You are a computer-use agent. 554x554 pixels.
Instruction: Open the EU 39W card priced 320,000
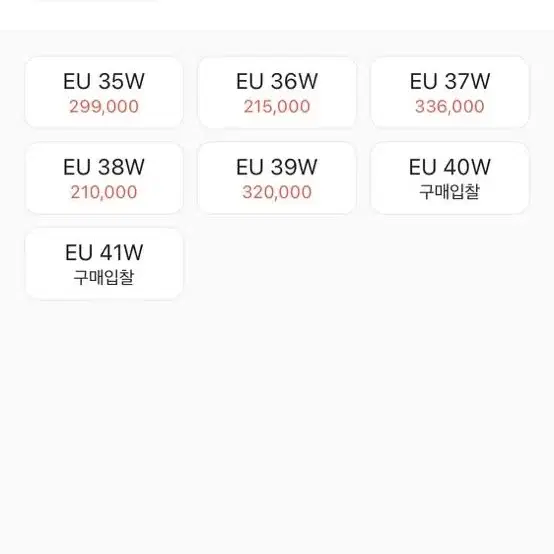click(277, 178)
